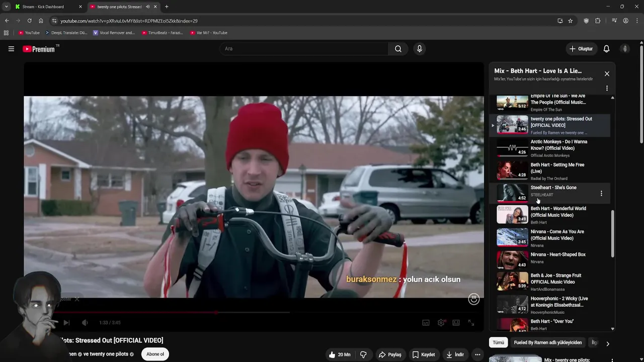Start voice search with microphone icon
The image size is (644, 362).
click(419, 49)
